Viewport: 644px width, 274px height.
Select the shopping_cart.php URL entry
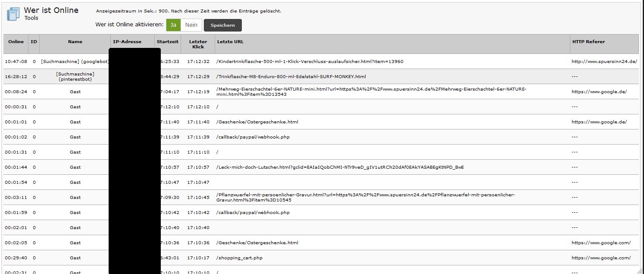(x=239, y=258)
